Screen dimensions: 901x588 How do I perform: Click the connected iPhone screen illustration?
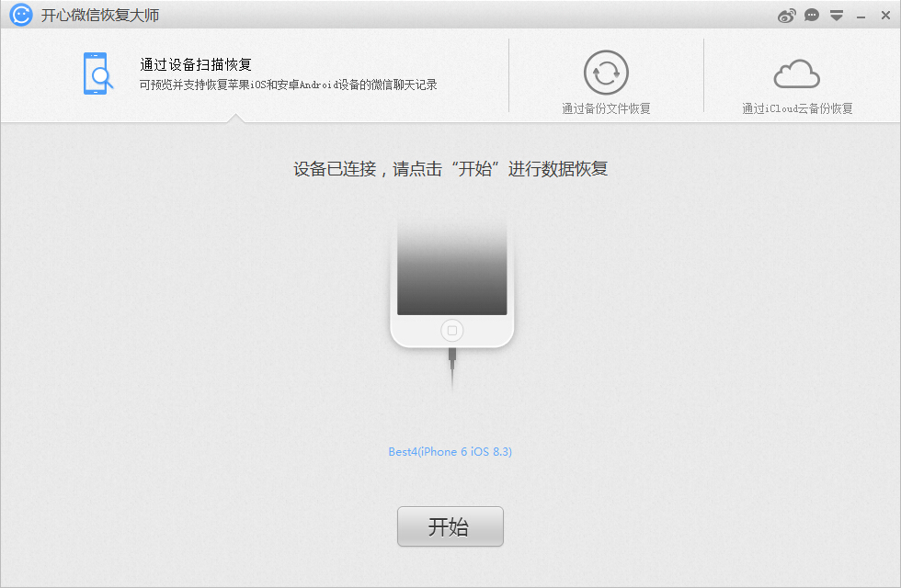451,266
